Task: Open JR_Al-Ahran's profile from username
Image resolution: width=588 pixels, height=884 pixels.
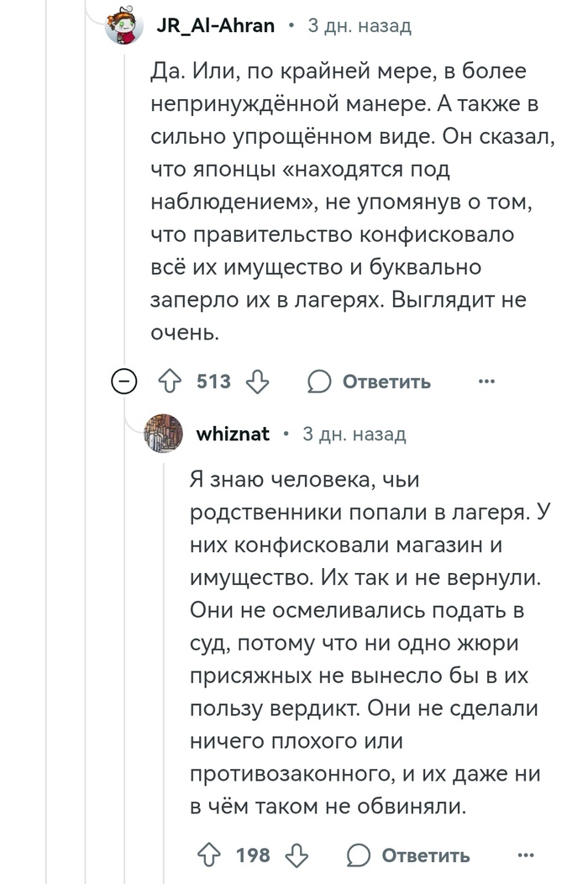Action: (216, 26)
